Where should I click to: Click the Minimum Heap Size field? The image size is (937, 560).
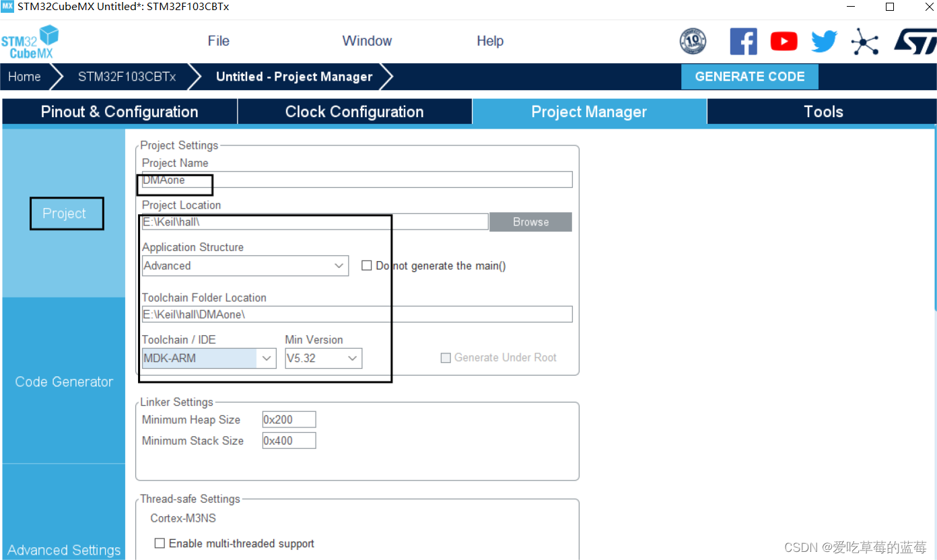pos(289,419)
